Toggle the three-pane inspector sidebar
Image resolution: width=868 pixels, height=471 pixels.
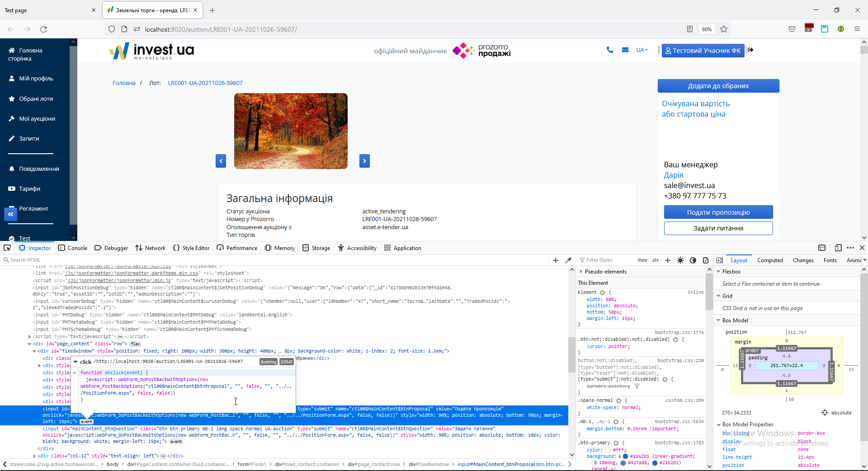(720, 260)
